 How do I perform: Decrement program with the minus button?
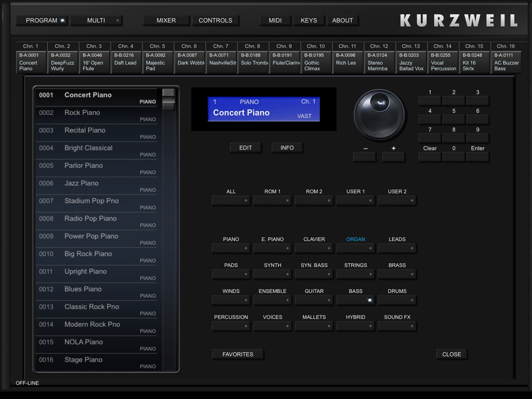[x=365, y=157]
